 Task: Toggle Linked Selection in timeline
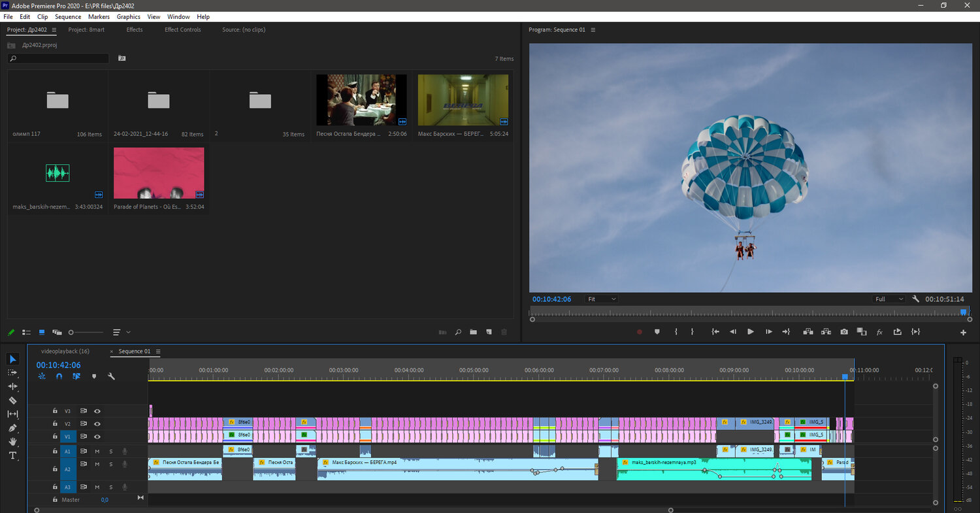(76, 376)
